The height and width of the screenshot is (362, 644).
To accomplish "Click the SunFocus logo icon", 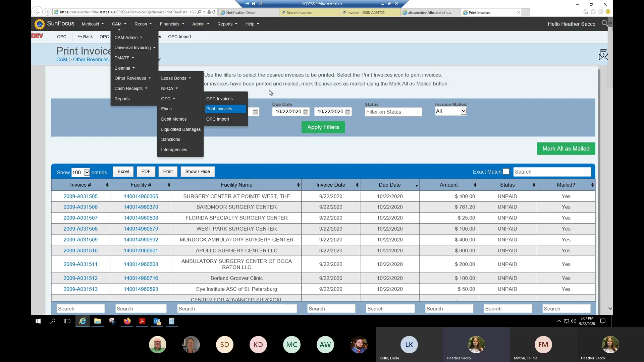I will 40,24.
